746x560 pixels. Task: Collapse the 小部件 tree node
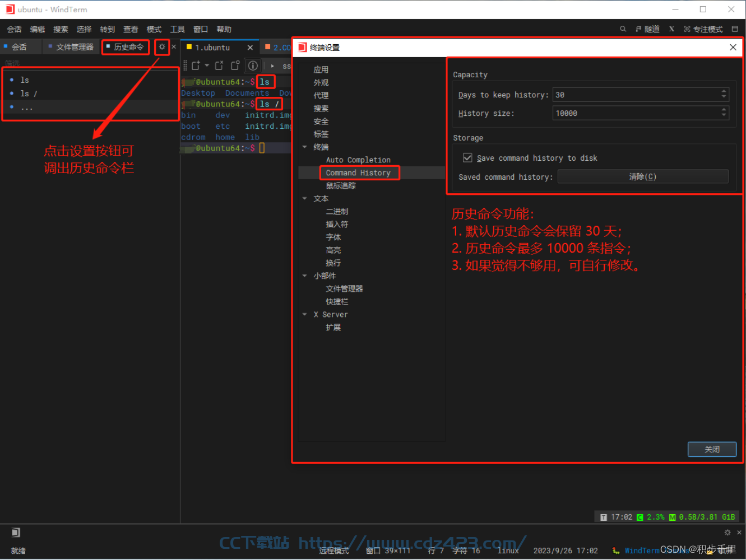click(305, 276)
